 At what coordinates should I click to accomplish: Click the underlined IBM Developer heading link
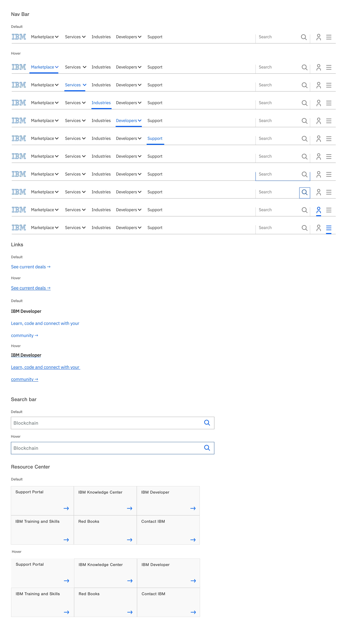point(26,355)
